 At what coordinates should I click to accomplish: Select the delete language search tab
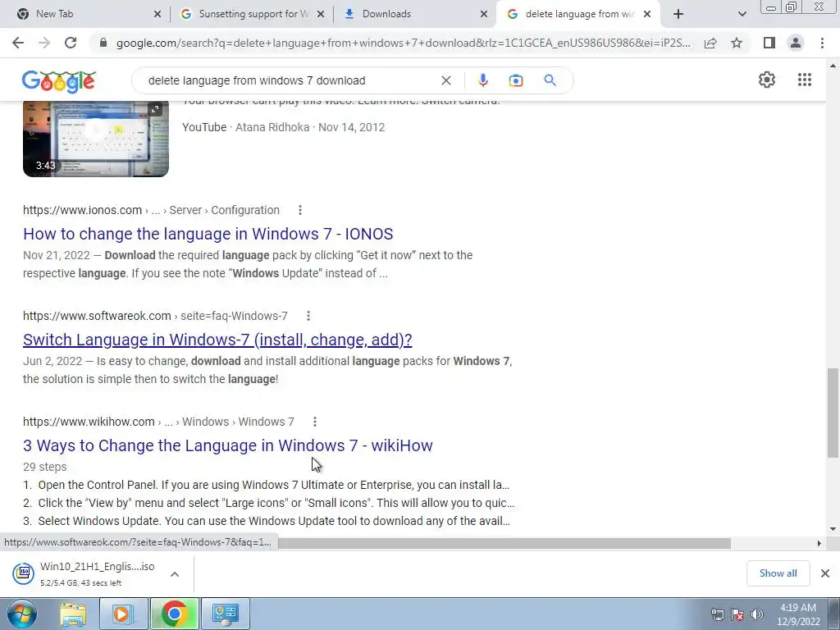pyautogui.click(x=578, y=14)
